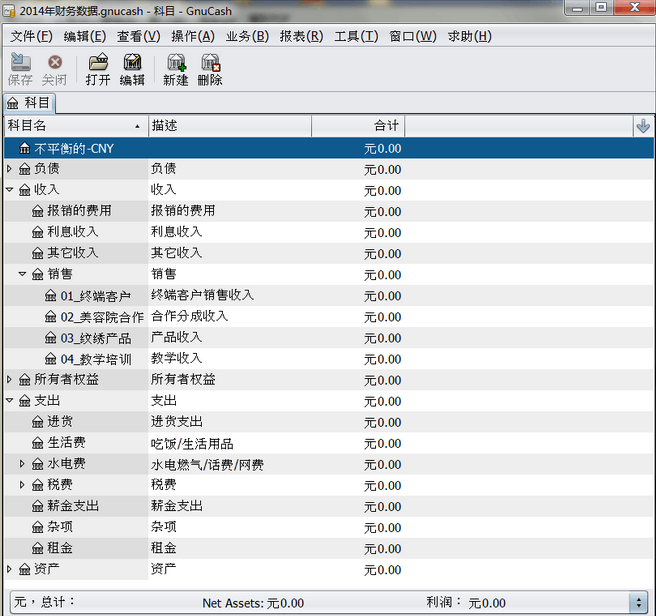Open the 报表(R) menu

[x=302, y=36]
